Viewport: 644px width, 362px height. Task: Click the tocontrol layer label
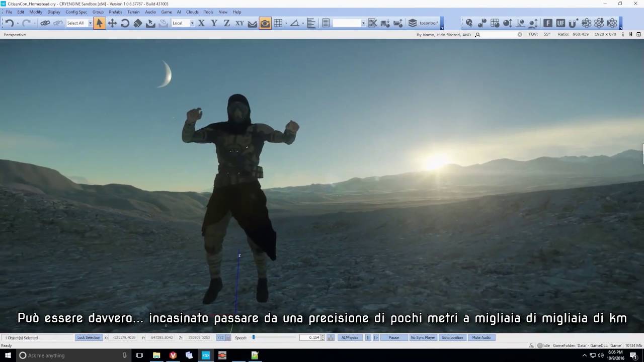429,23
